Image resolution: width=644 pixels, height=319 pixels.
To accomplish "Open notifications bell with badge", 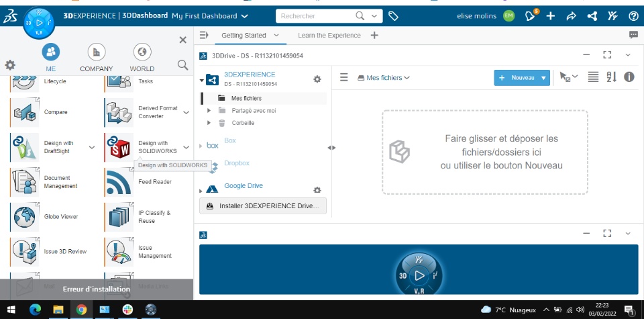I will click(531, 15).
